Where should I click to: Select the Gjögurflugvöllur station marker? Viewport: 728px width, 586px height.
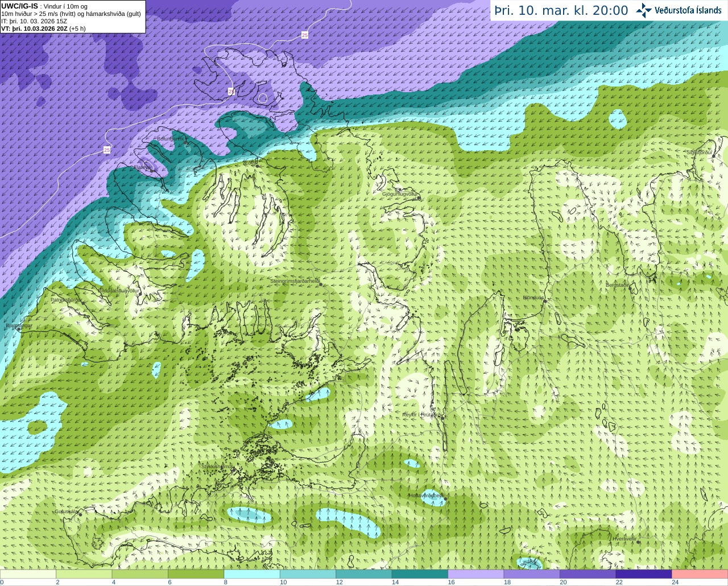tap(419, 198)
